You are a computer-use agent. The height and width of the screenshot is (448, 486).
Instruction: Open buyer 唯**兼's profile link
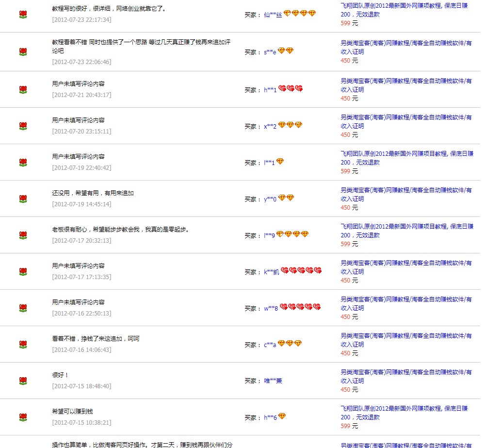pos(273,381)
